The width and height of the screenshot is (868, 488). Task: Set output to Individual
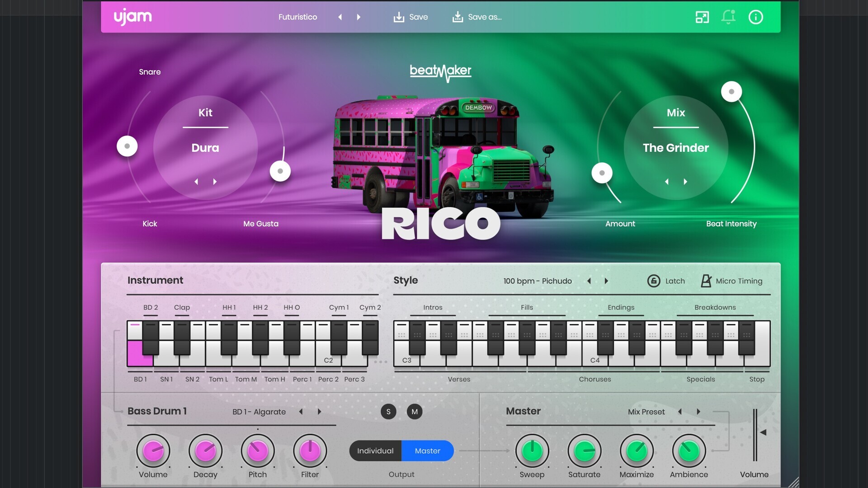pos(375,451)
